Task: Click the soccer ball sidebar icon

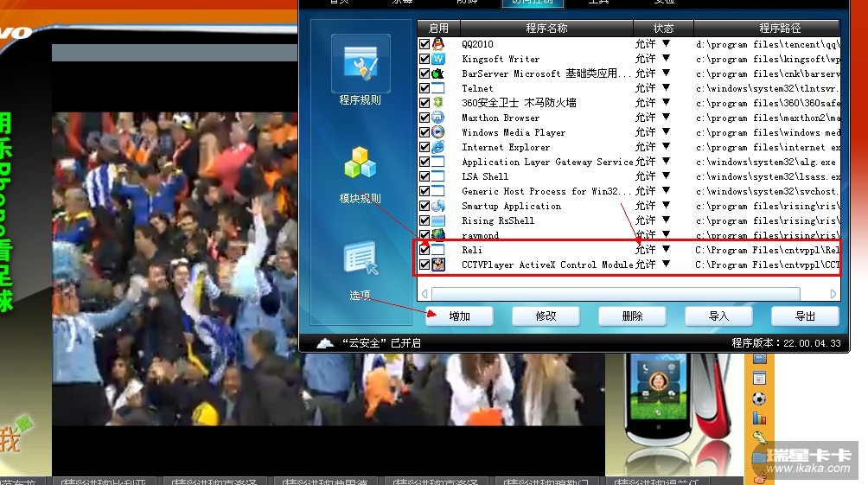Action: tap(759, 399)
